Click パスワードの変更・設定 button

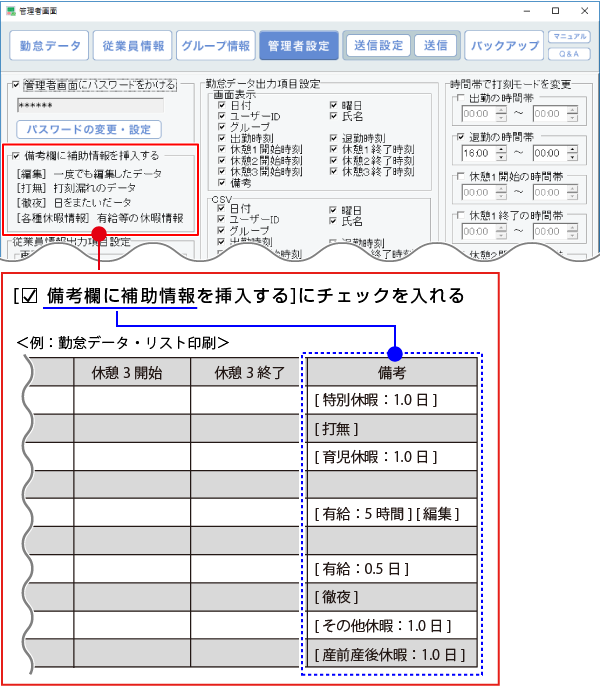pyautogui.click(x=89, y=130)
